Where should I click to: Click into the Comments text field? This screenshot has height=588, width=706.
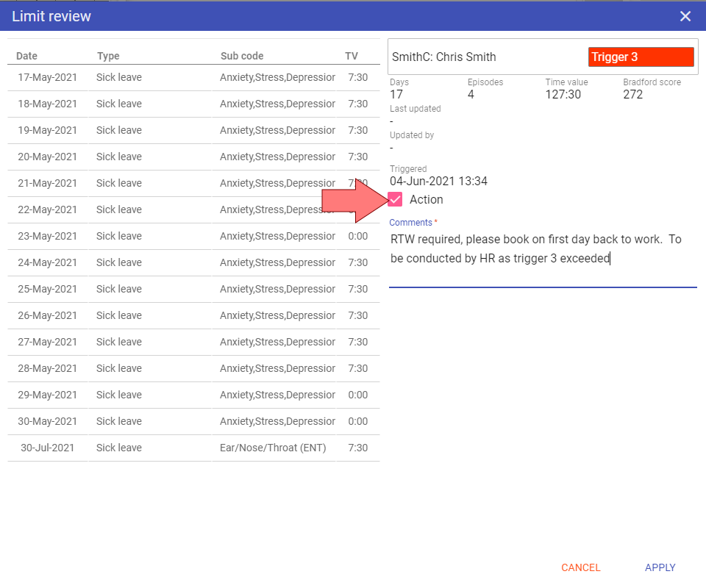542,250
